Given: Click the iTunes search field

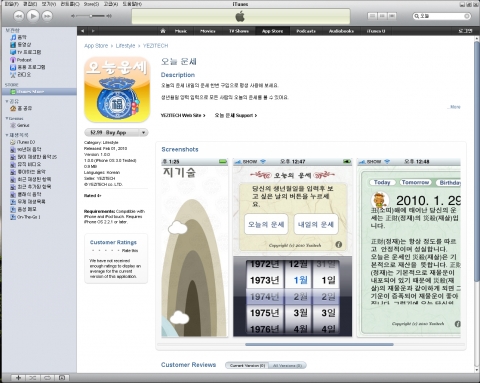Looking at the screenshot, I should [442, 16].
